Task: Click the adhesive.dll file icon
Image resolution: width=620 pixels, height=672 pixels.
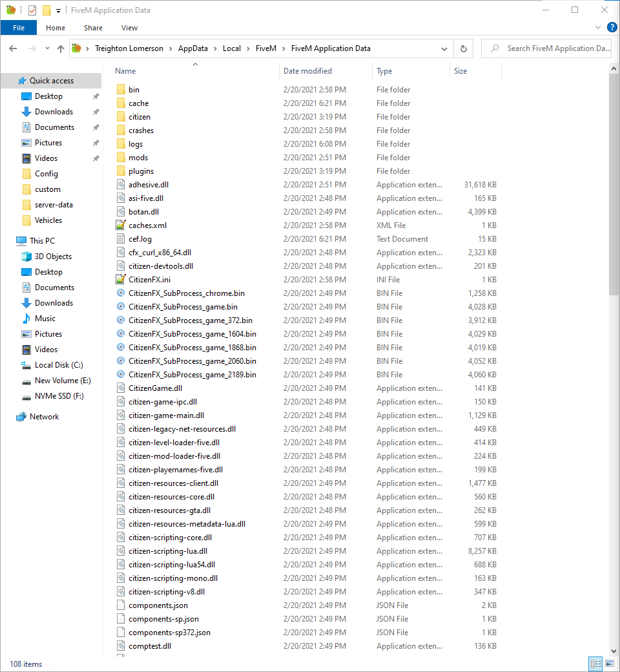Action: tap(121, 185)
